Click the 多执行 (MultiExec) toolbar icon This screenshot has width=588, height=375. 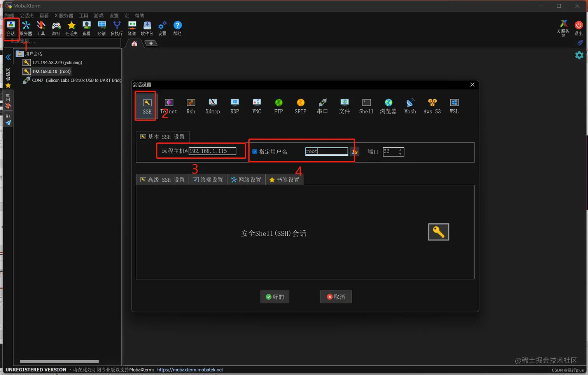(117, 28)
